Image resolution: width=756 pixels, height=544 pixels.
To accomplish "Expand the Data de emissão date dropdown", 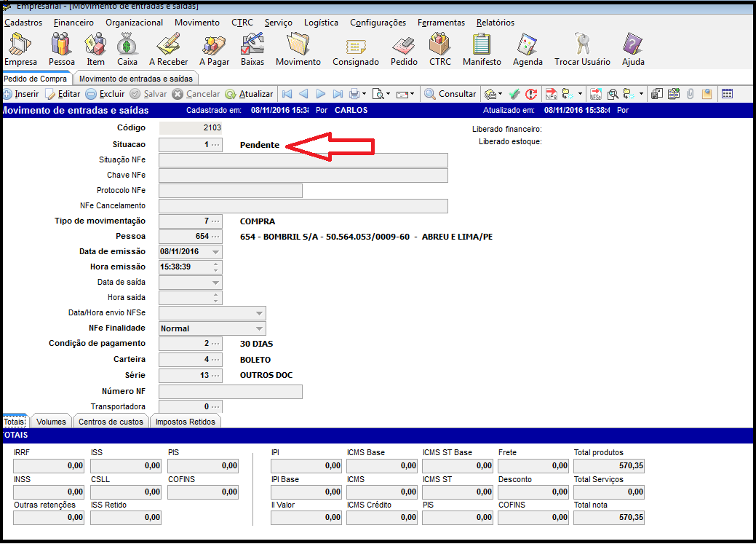I will (x=215, y=251).
